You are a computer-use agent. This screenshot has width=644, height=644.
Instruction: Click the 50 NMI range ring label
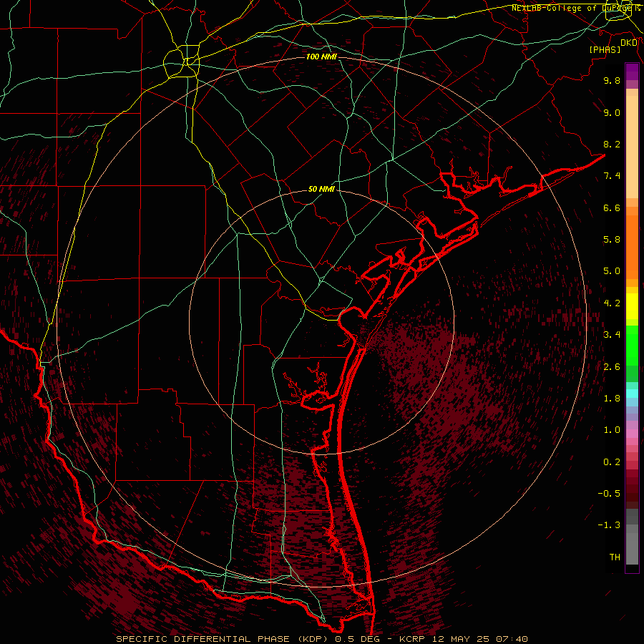321,189
